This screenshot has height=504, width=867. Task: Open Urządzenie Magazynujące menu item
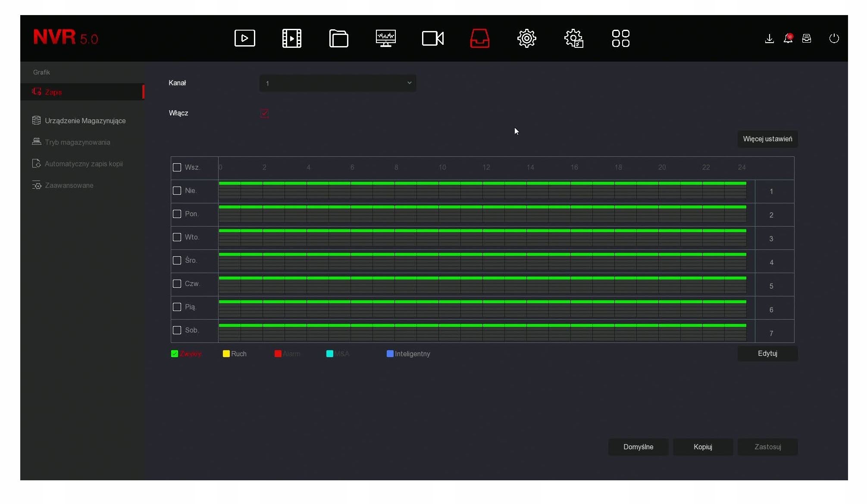85,121
